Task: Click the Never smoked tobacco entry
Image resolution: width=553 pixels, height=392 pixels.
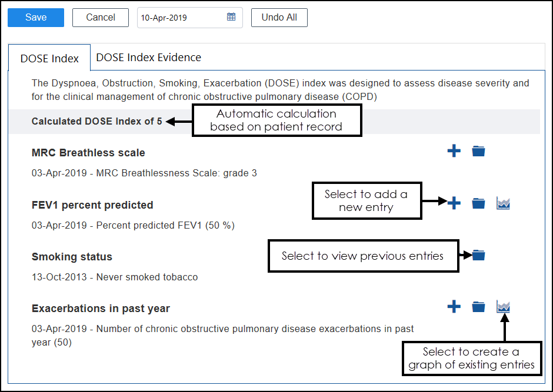Action: click(115, 277)
